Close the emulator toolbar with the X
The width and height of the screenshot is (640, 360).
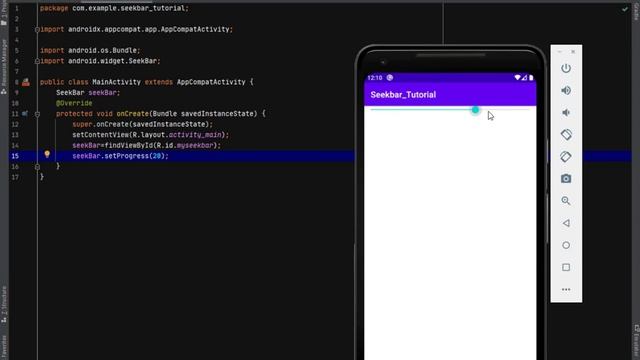(x=573, y=52)
